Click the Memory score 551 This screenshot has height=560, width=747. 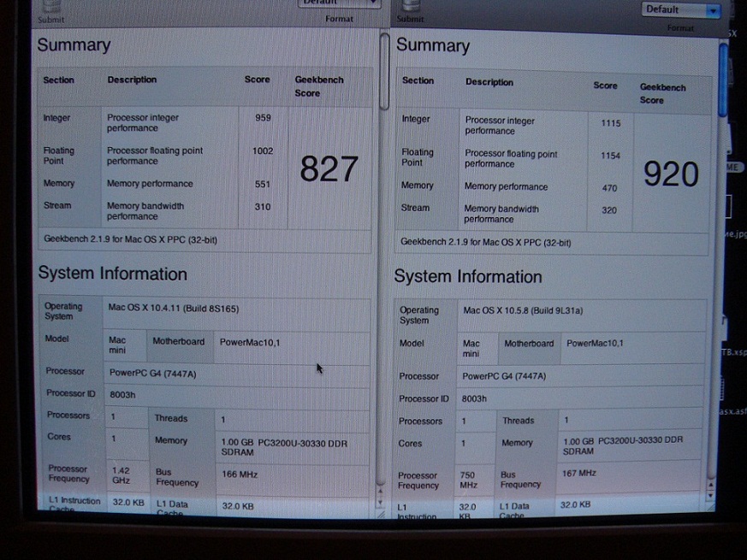coord(263,185)
